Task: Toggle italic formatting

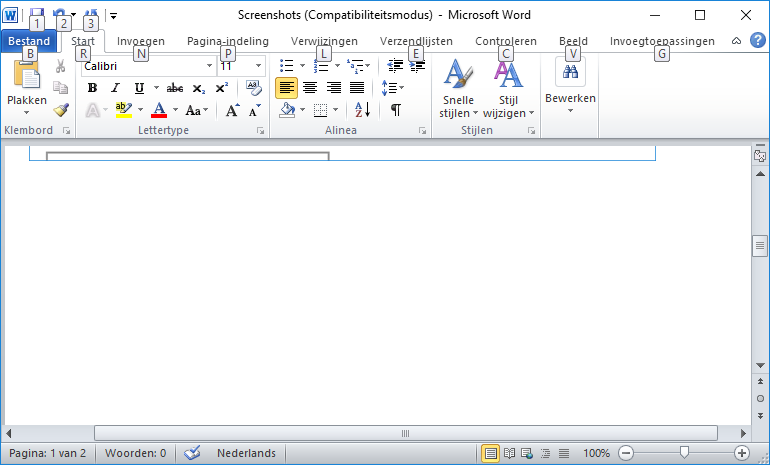Action: (x=115, y=88)
